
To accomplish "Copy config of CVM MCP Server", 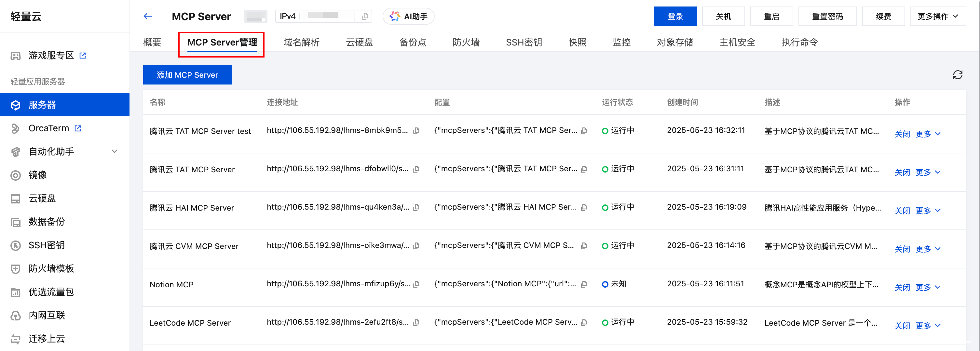I will point(584,246).
